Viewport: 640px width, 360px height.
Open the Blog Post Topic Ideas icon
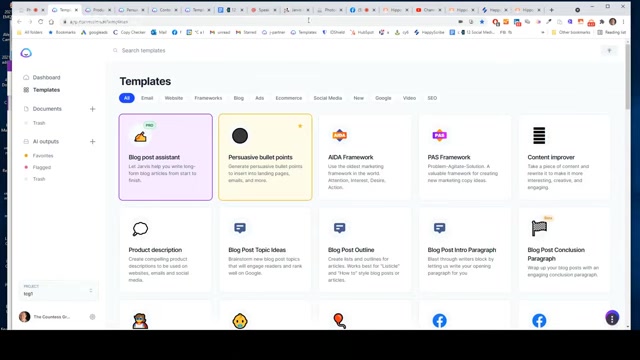point(240,228)
